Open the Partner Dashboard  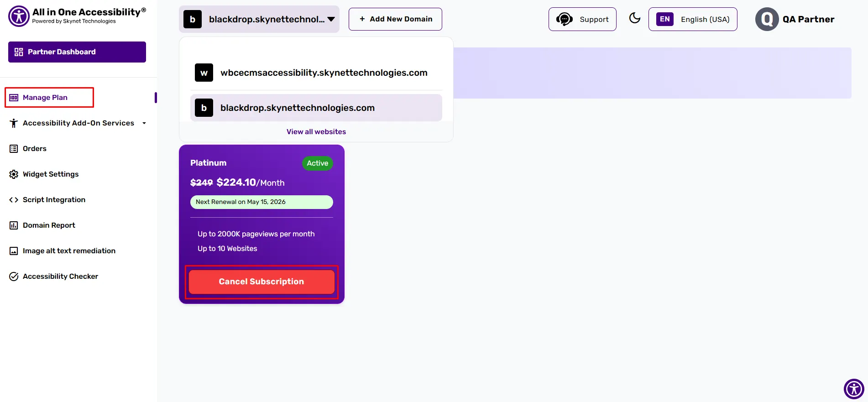point(77,52)
